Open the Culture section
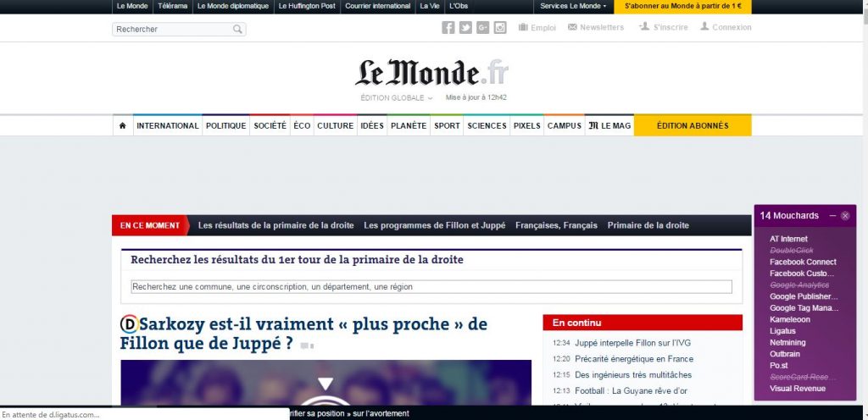 tap(335, 126)
